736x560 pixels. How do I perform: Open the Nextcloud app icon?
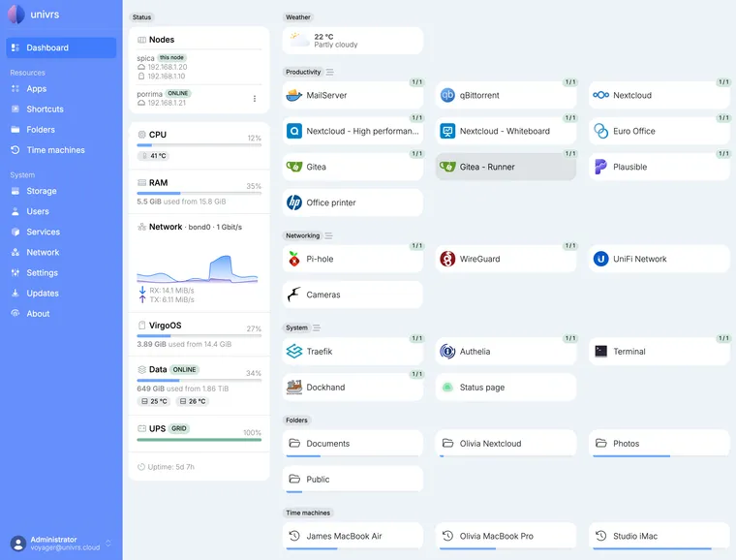[x=600, y=95]
